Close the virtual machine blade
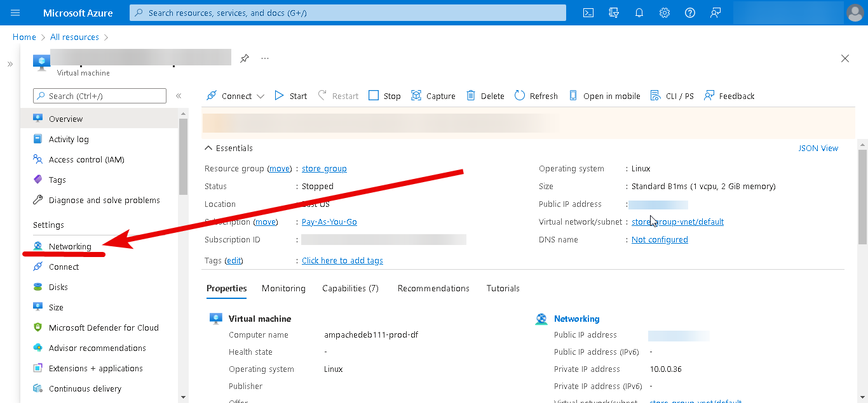 coord(845,58)
